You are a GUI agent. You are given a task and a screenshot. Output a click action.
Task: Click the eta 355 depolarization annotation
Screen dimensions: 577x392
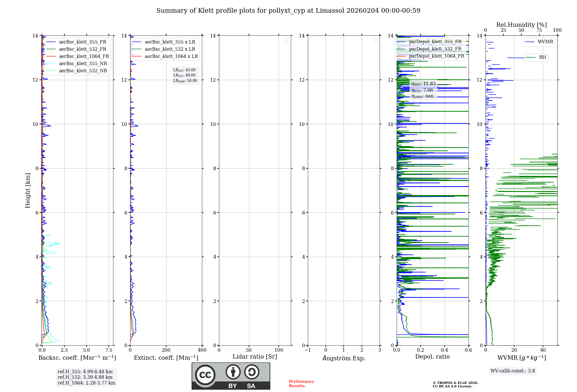(x=423, y=84)
